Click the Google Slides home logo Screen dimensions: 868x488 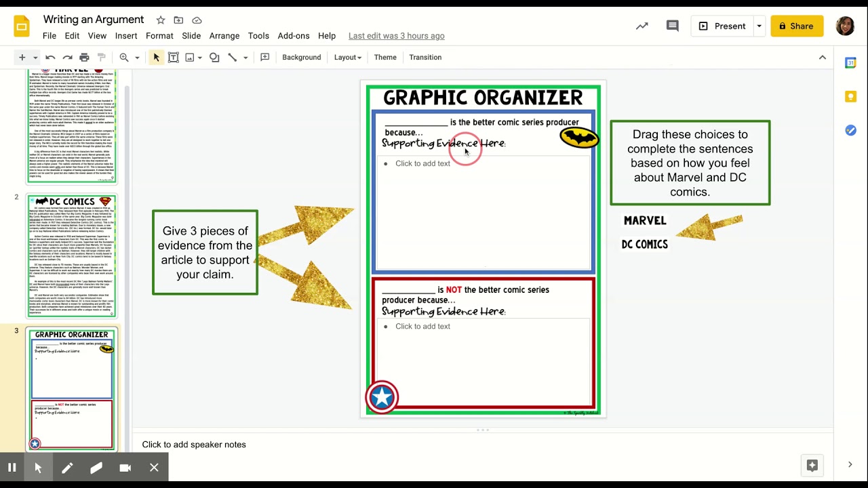22,26
